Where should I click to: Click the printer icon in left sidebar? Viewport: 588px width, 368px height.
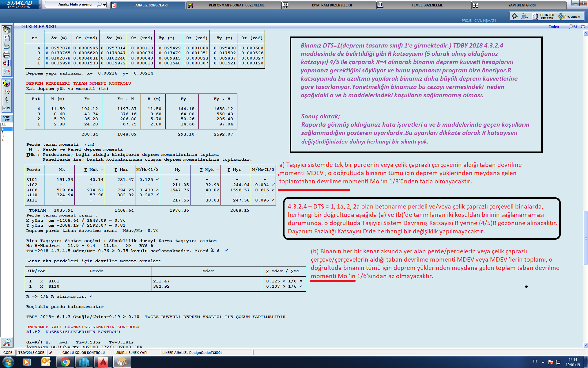pos(7,55)
